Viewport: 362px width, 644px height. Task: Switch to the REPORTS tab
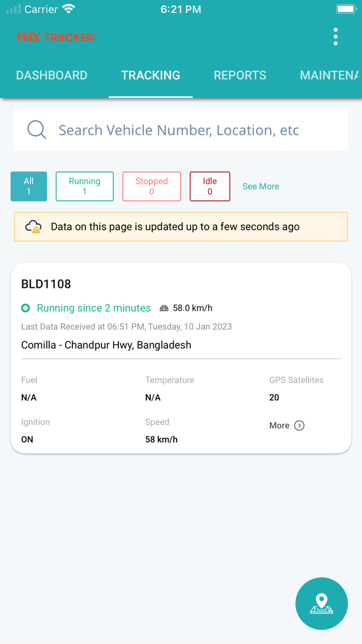[240, 75]
